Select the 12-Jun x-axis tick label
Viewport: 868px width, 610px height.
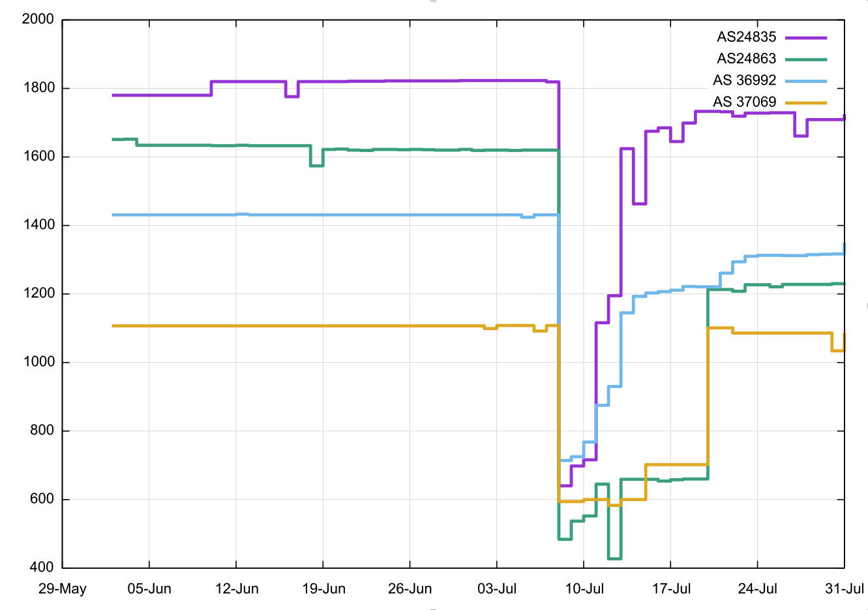click(237, 589)
